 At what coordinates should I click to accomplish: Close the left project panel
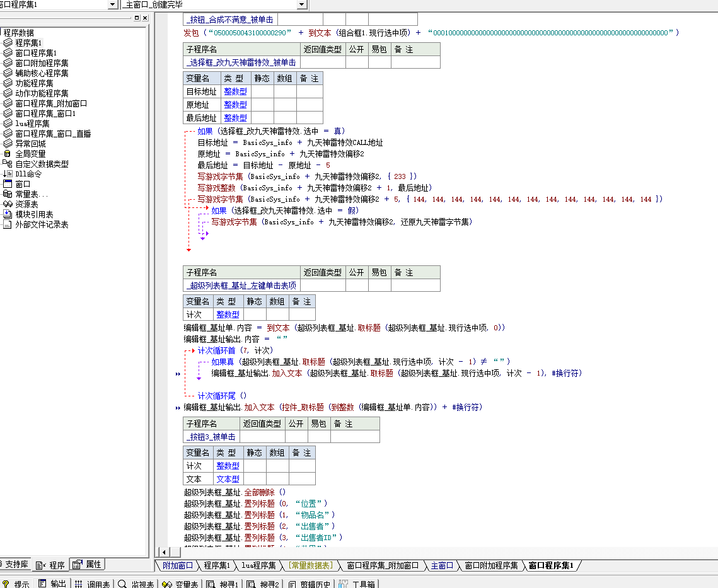tap(145, 18)
